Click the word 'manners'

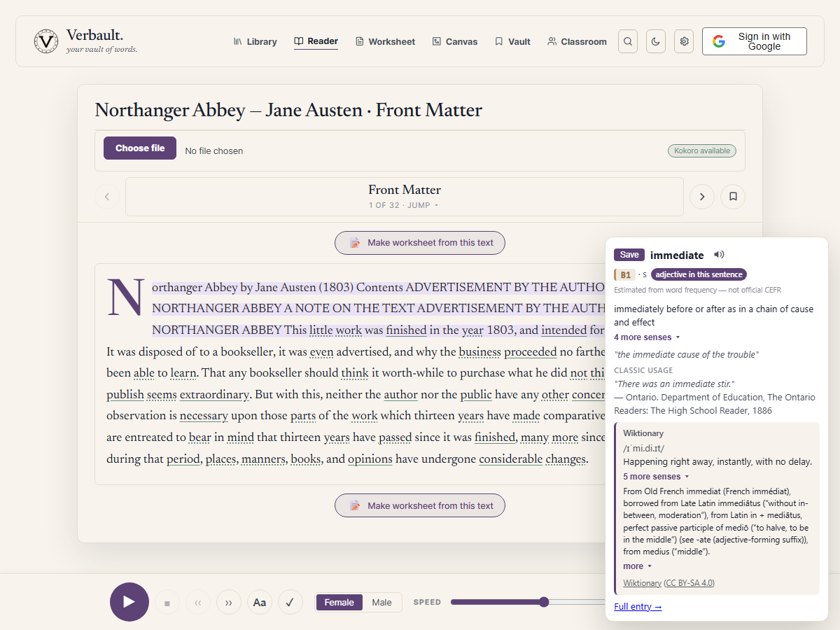click(x=263, y=459)
